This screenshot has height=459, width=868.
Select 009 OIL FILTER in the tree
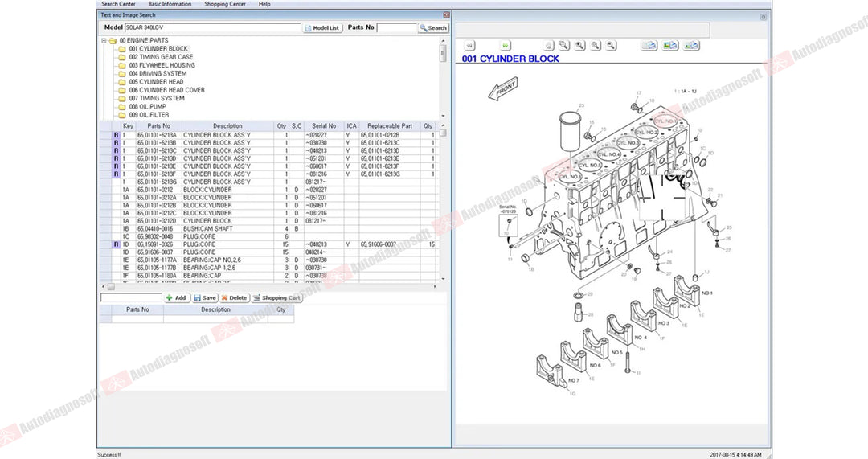tap(149, 115)
